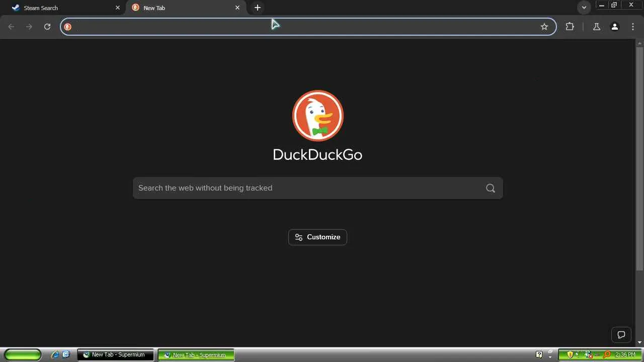Open the Customize button

(x=317, y=237)
